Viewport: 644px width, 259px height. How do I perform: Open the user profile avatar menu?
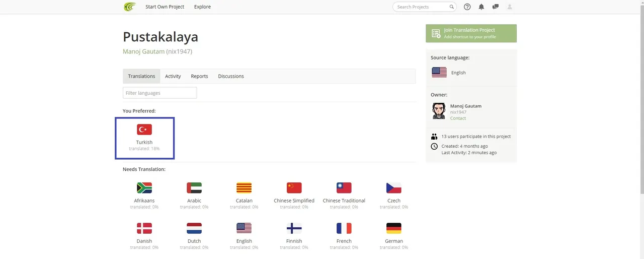510,7
